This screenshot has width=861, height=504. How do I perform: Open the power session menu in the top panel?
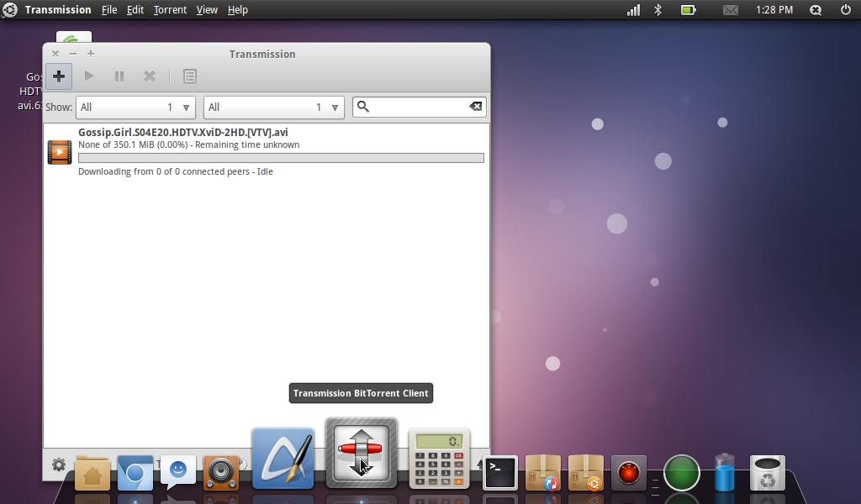coord(846,10)
